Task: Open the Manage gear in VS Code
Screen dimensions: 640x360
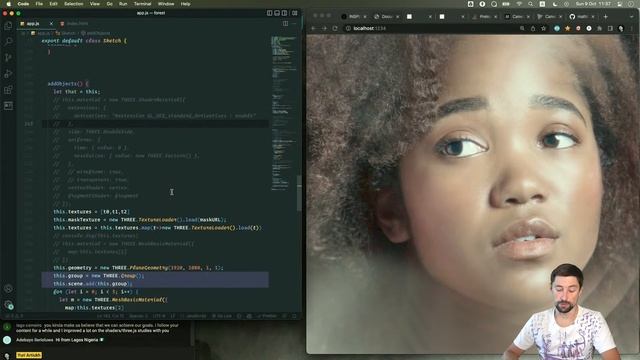Action: [x=8, y=304]
